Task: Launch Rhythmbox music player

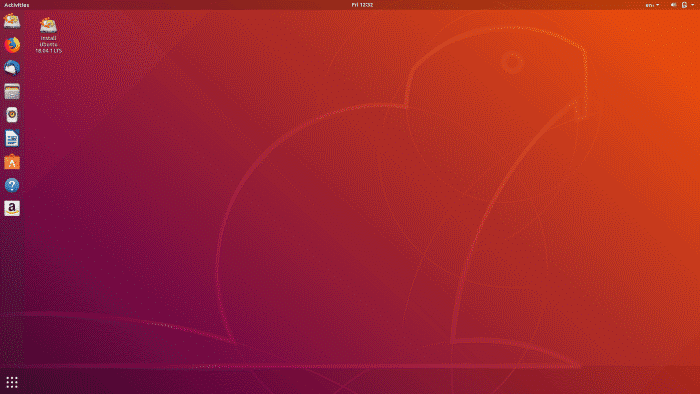Action: [x=12, y=115]
